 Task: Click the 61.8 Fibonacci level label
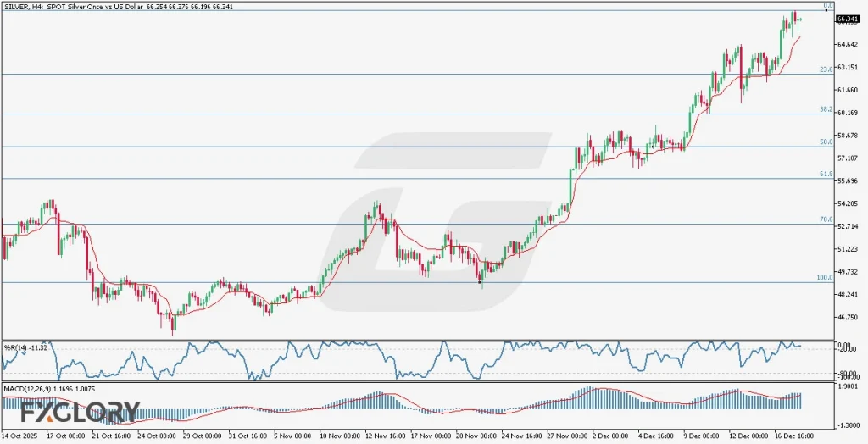(826, 175)
